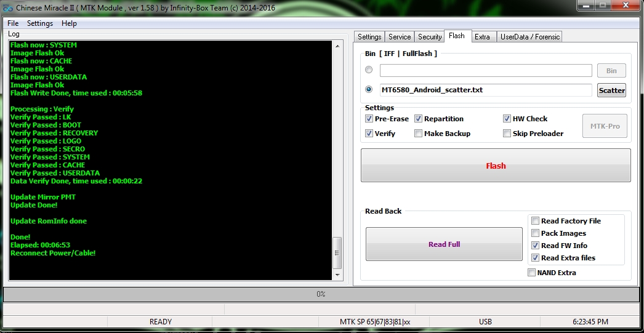This screenshot has width=644, height=333.
Task: Click the MTK SP 65|67|83|81|xx status entry
Action: [x=374, y=322]
